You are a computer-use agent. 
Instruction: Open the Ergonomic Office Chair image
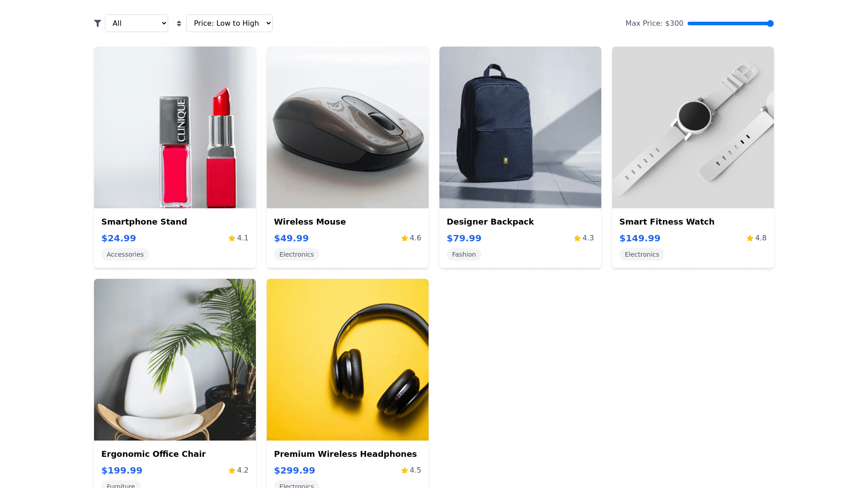pos(175,360)
